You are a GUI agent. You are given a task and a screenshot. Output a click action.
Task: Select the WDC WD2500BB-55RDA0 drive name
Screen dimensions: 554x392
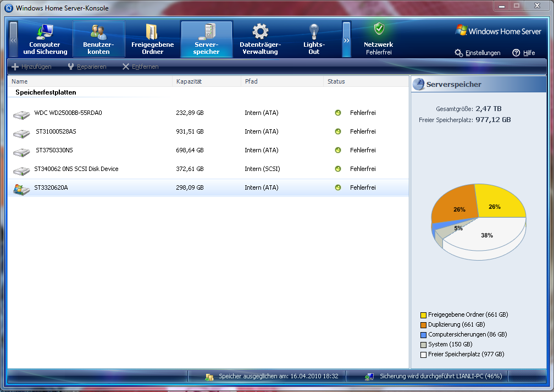click(68, 113)
